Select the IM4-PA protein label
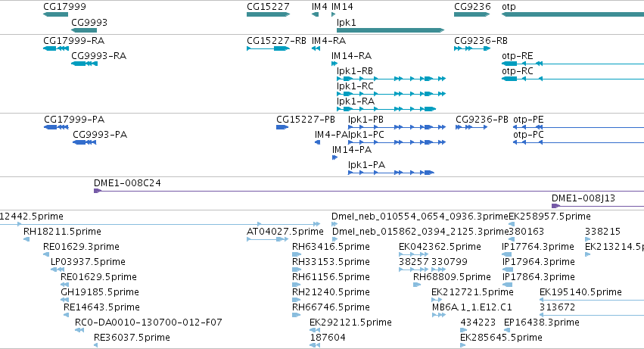The width and height of the screenshot is (644, 349). tap(331, 135)
